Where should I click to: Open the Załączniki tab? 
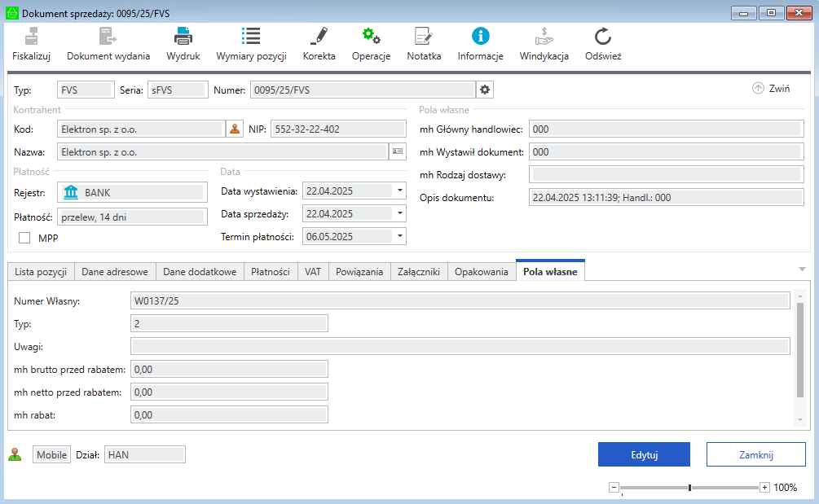[419, 272]
